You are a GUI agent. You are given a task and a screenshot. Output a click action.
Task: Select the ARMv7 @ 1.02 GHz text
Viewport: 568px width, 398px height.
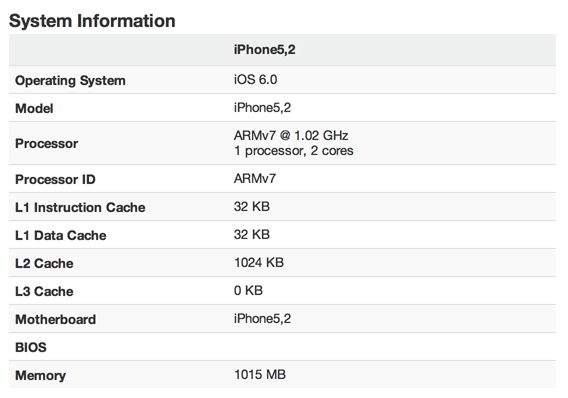pyautogui.click(x=291, y=135)
